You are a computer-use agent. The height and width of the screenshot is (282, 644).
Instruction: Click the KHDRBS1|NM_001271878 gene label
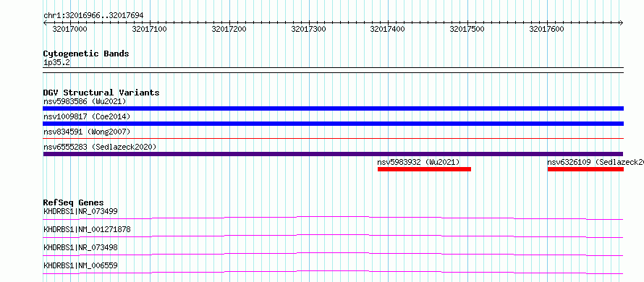click(87, 229)
